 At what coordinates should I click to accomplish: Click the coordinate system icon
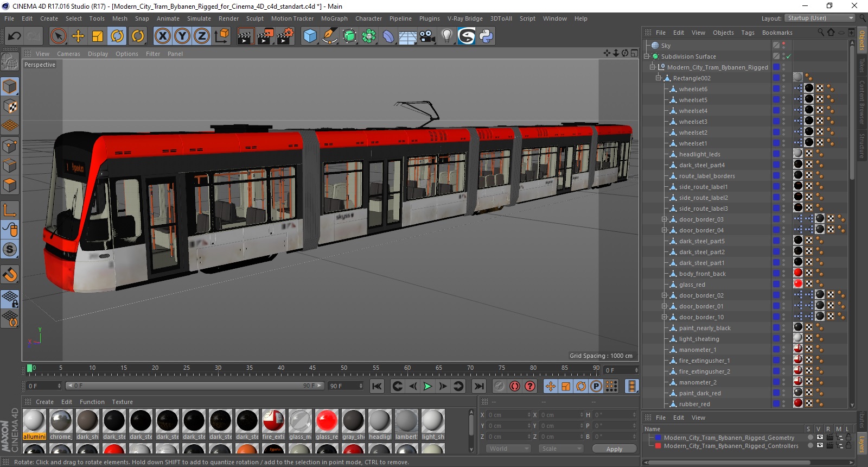point(222,36)
